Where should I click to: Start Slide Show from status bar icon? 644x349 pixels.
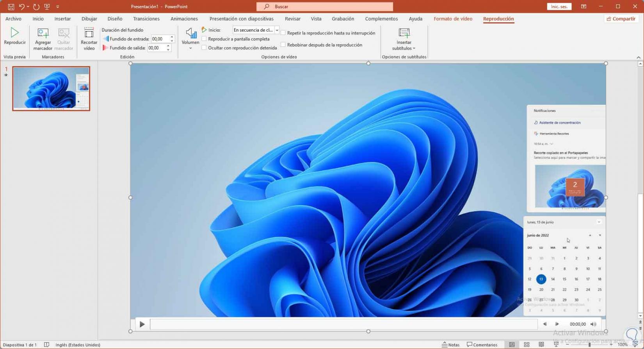click(x=556, y=345)
